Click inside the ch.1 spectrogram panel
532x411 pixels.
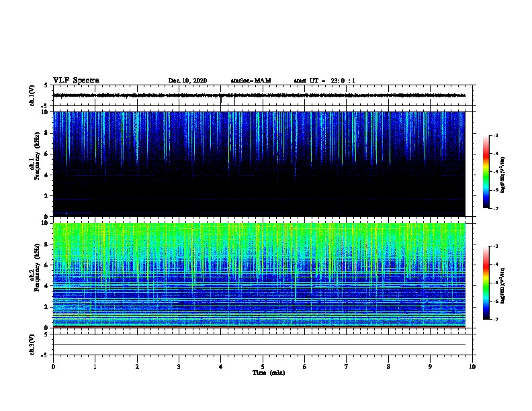coord(259,164)
